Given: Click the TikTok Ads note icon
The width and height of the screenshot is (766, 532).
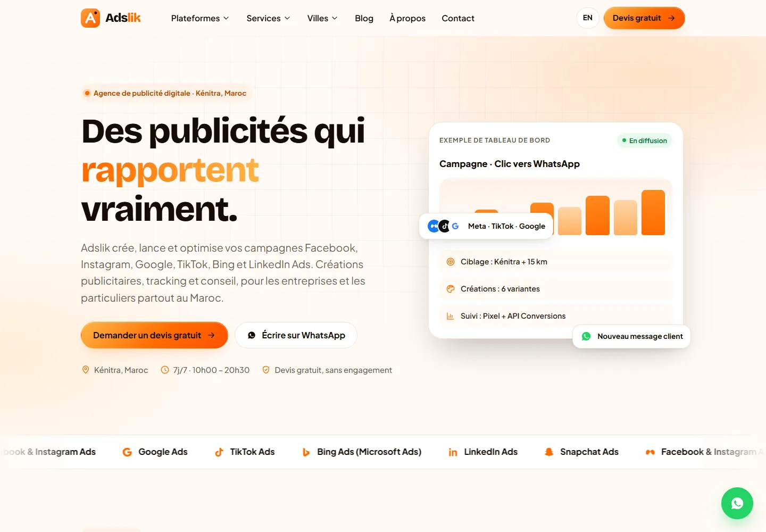Looking at the screenshot, I should pyautogui.click(x=219, y=452).
